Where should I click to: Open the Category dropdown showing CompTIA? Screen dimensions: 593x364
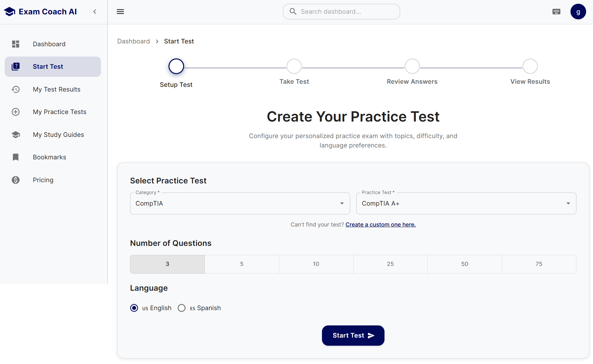240,203
